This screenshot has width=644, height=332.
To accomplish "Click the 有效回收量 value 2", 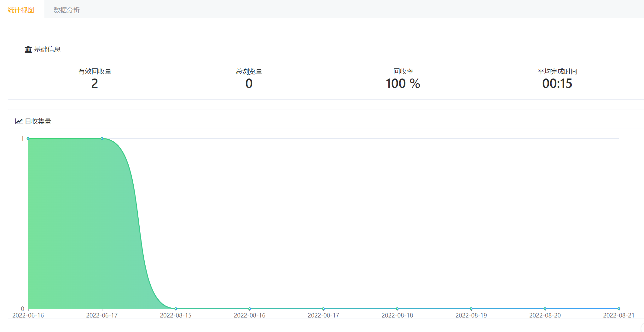I will click(95, 84).
